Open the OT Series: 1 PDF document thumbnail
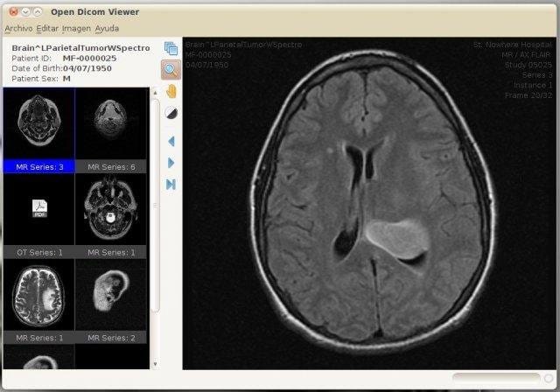The width and height of the screenshot is (560, 392). point(39,208)
